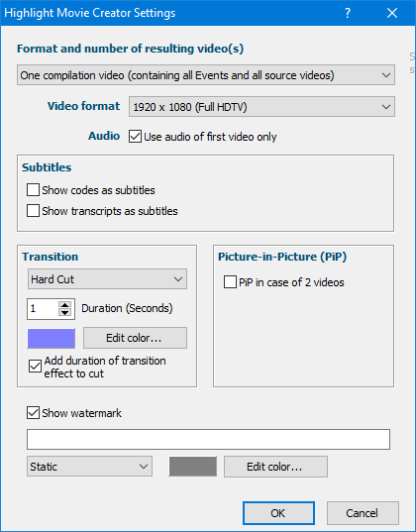Close the Highlight Movie Creator Settings dialog

tap(392, 13)
